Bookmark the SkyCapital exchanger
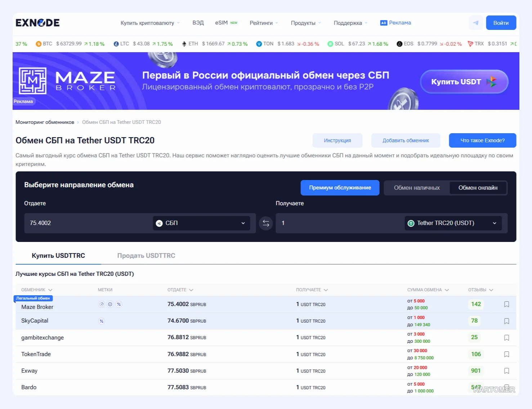532x409 pixels. pyautogui.click(x=506, y=321)
